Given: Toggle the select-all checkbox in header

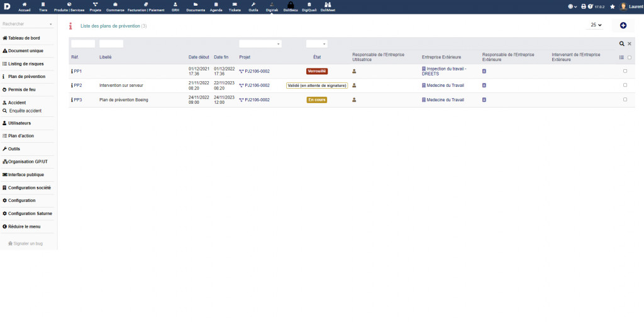Looking at the screenshot, I should 629,57.
